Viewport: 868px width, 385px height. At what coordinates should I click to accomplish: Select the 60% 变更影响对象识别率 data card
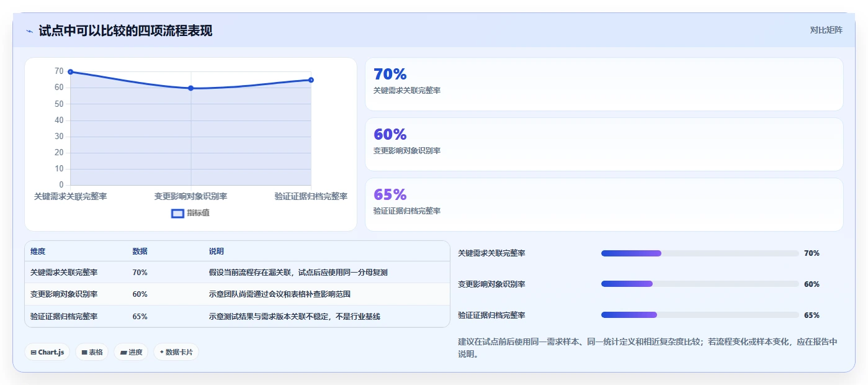(604, 144)
